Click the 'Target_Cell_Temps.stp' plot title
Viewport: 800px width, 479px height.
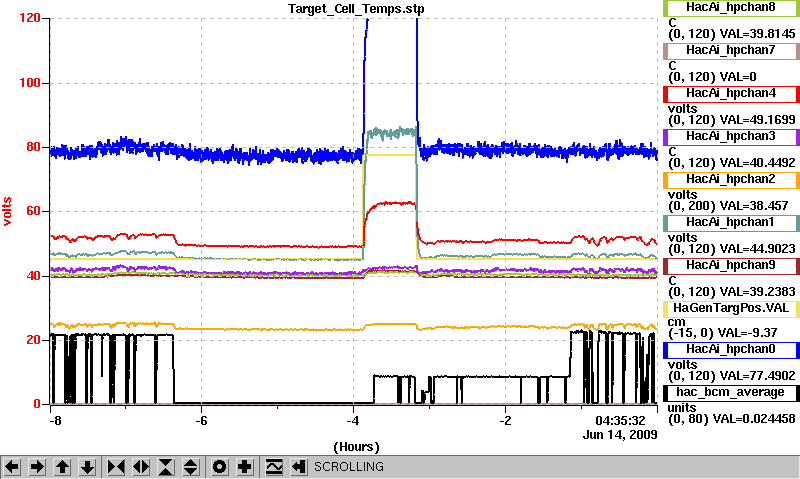[x=356, y=9]
